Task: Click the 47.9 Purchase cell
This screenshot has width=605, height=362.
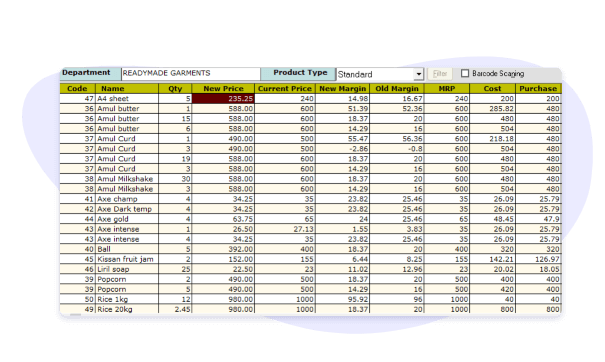Action: click(x=538, y=219)
